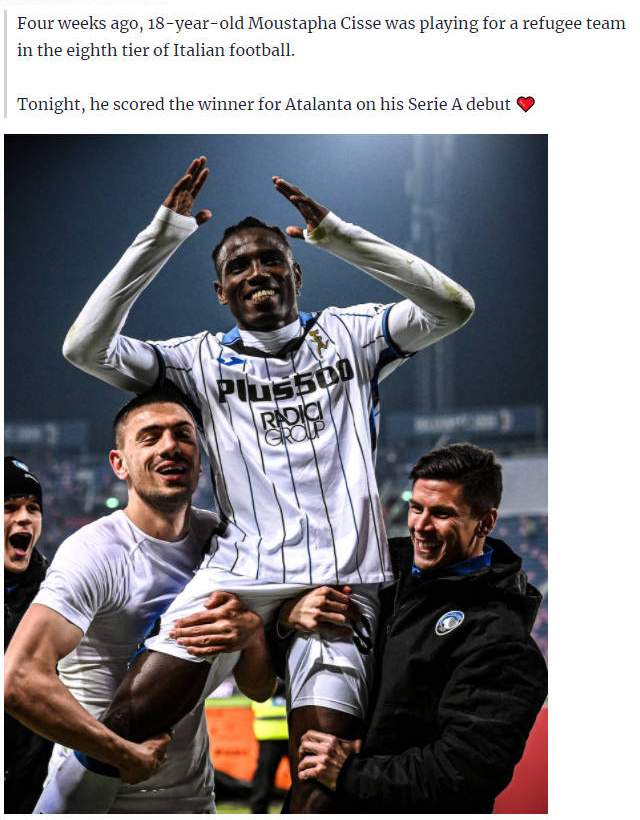
Task: Click the blue Joma logo on the jersey
Action: pyautogui.click(x=231, y=360)
